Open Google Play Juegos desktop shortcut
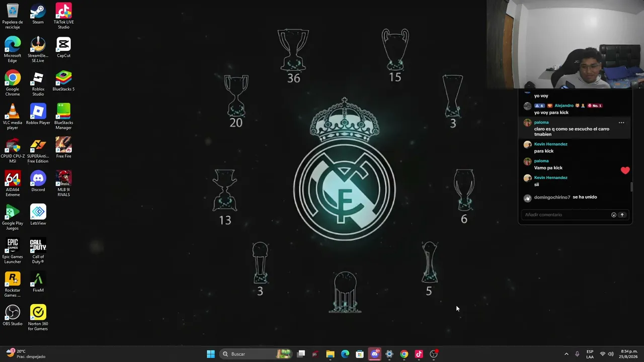The image size is (644, 362). click(13, 218)
